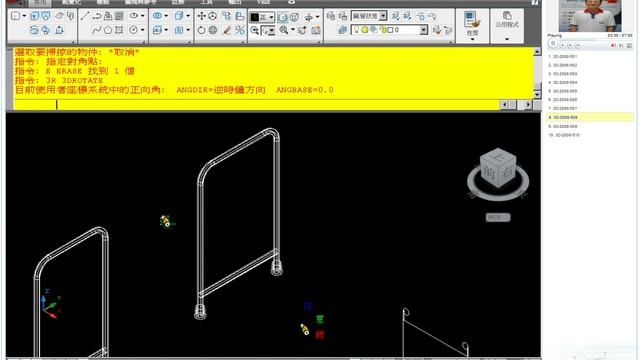Screen dimensions: 640x360
Task: Click the Properties panel large icon
Action: [472, 20]
